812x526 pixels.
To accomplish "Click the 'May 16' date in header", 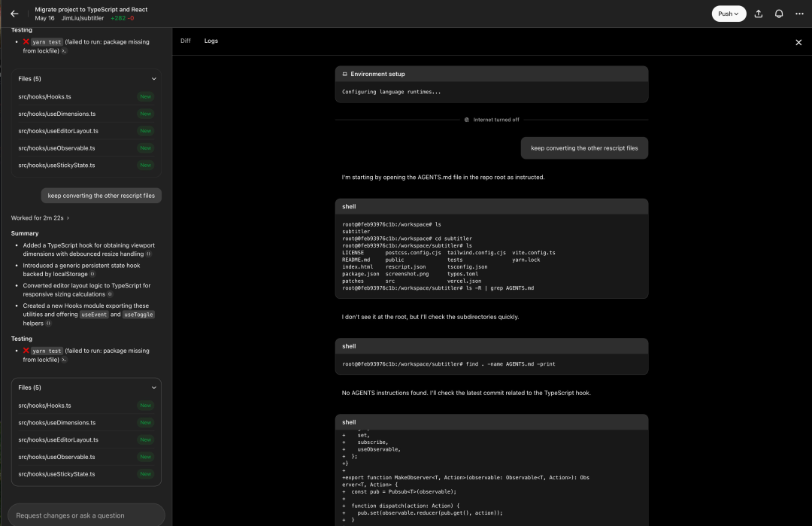I will pos(44,18).
